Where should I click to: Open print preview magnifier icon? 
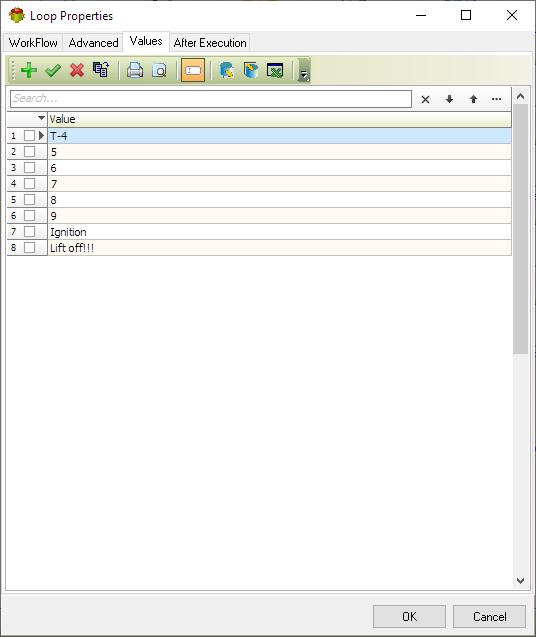[159, 70]
